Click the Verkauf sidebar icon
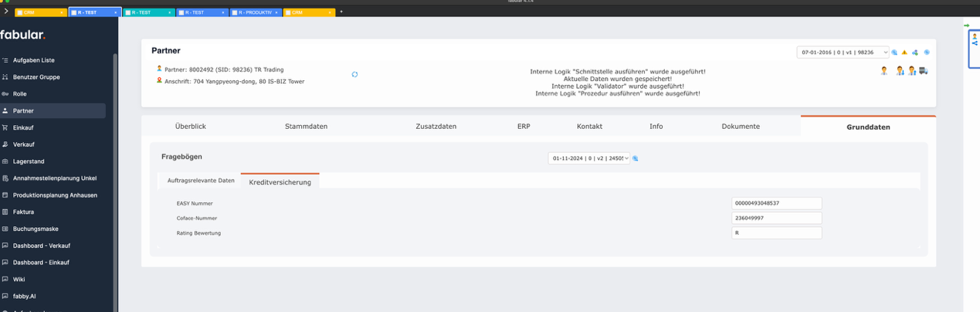Screen dimensions: 980x312 [5, 144]
